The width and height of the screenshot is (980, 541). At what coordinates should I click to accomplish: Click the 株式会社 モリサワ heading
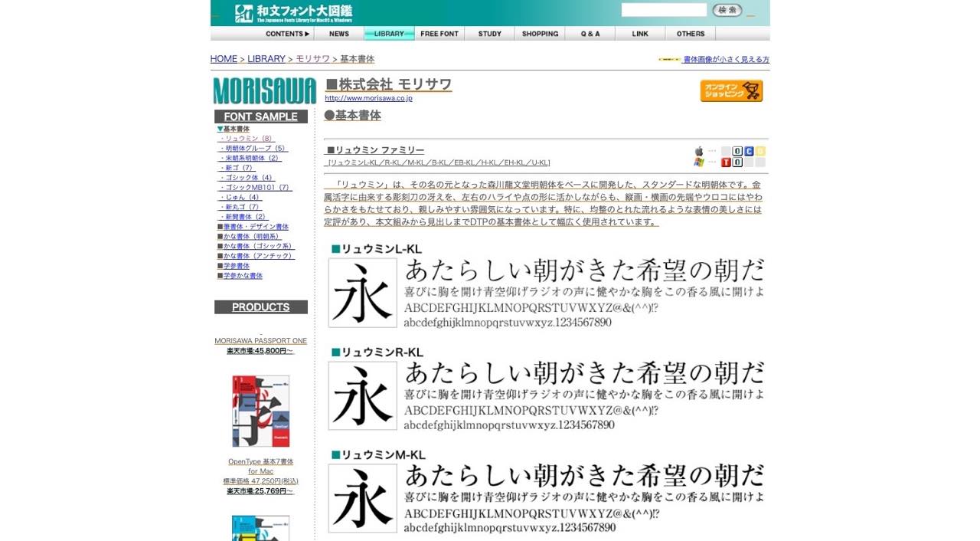pyautogui.click(x=388, y=84)
